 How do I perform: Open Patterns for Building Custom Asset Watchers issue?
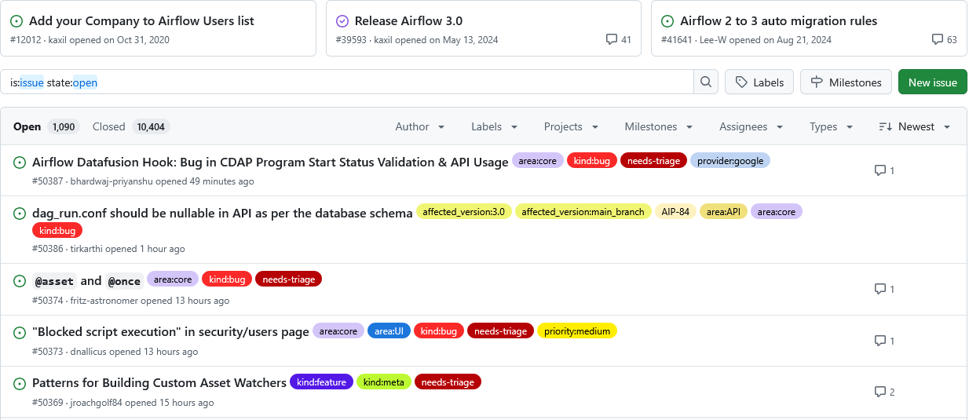coord(159,383)
